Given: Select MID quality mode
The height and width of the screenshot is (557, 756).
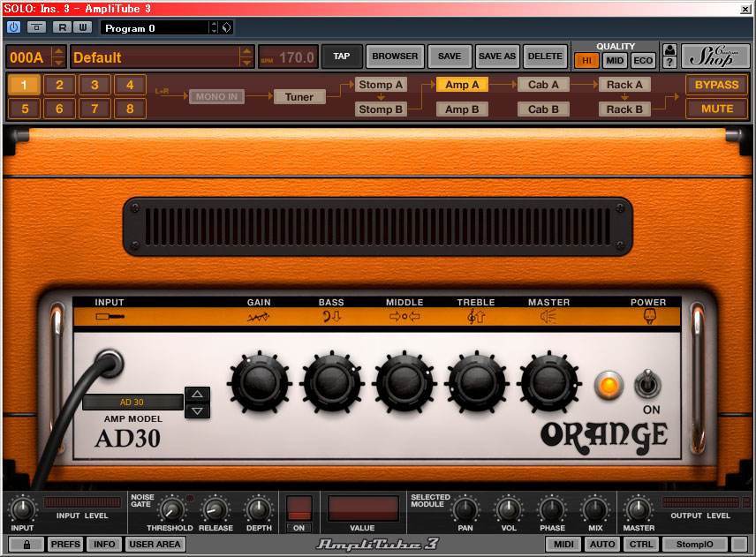Looking at the screenshot, I should [x=615, y=61].
